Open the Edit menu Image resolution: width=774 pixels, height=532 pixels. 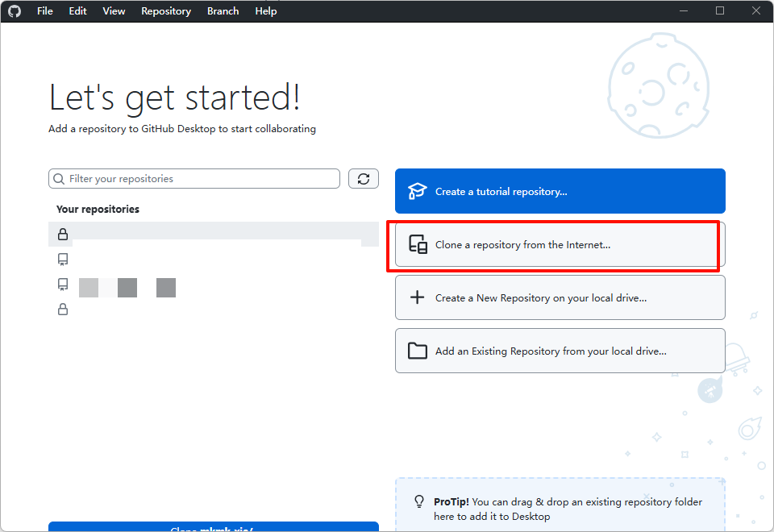tap(77, 10)
